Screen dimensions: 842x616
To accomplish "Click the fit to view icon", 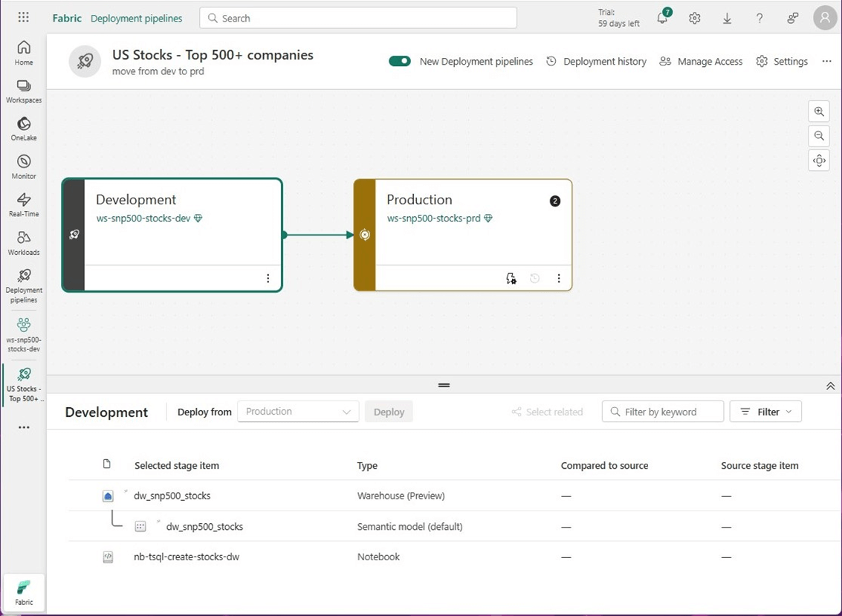I will 819,161.
